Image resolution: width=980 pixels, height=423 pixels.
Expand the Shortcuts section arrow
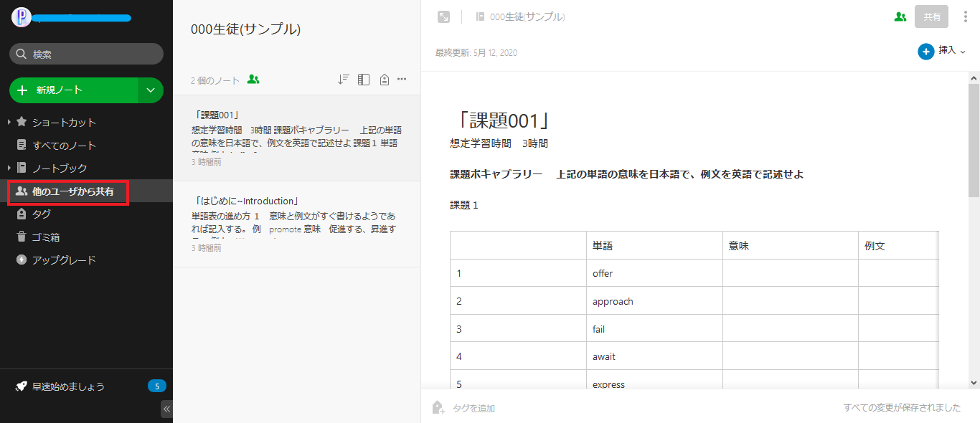9,123
